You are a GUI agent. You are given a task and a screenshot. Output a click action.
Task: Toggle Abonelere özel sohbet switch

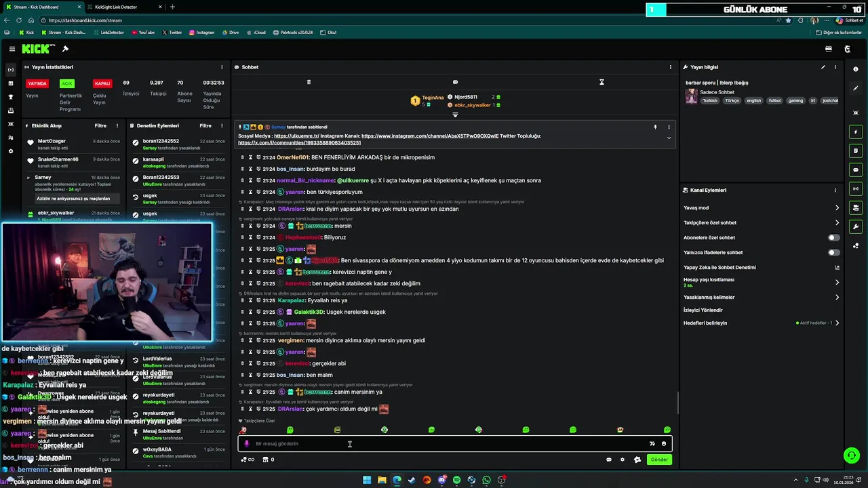pyautogui.click(x=833, y=237)
